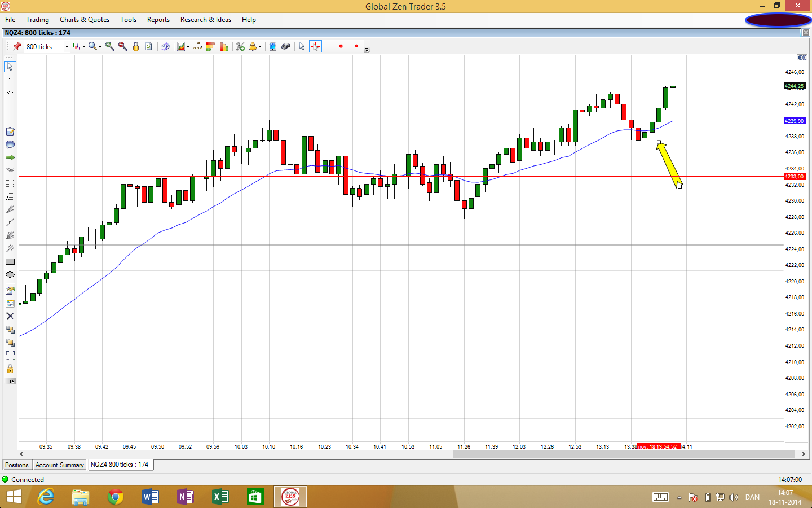Select the green arrow drawing tool
This screenshot has height=508, width=812.
tap(10, 157)
